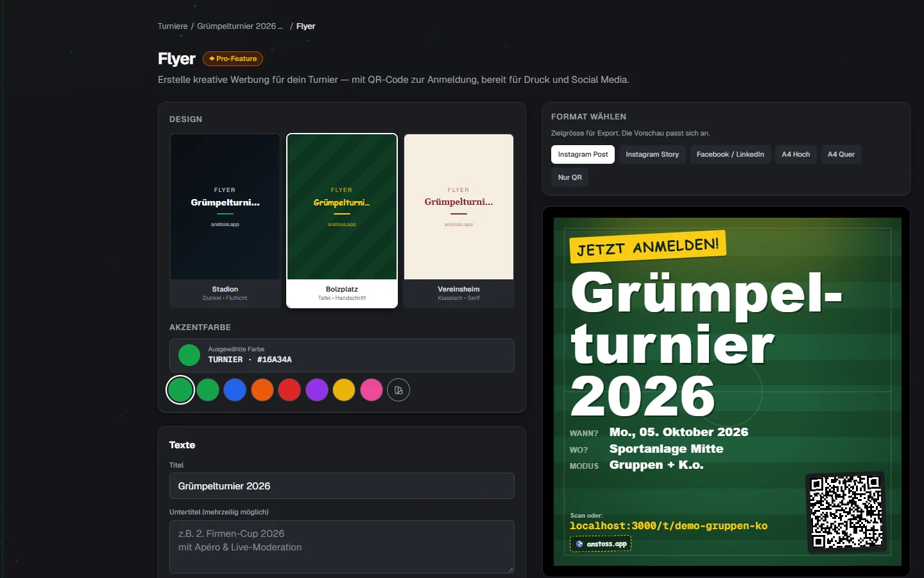
Task: Click the 'JETZT ANMELDEN!' banner in preview
Action: click(x=647, y=247)
